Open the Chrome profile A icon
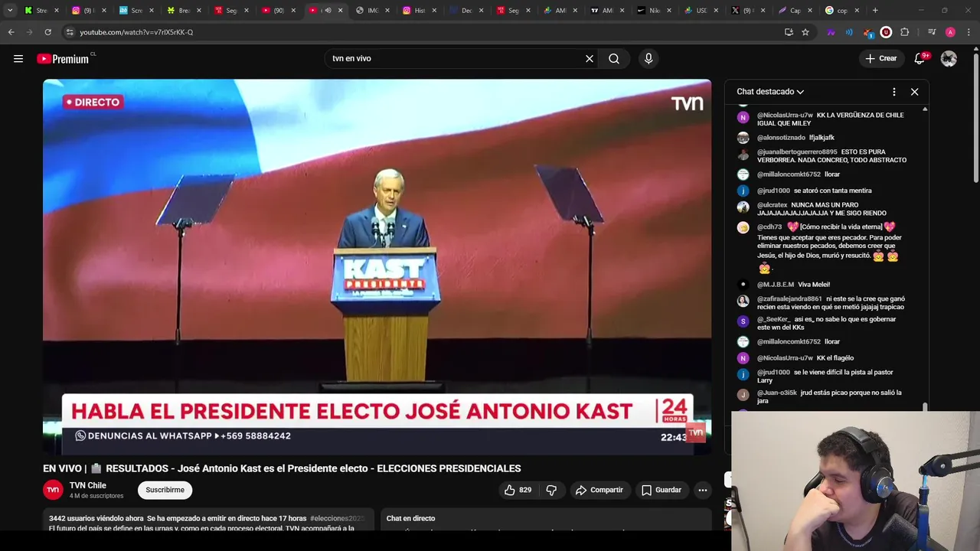 pos(950,32)
